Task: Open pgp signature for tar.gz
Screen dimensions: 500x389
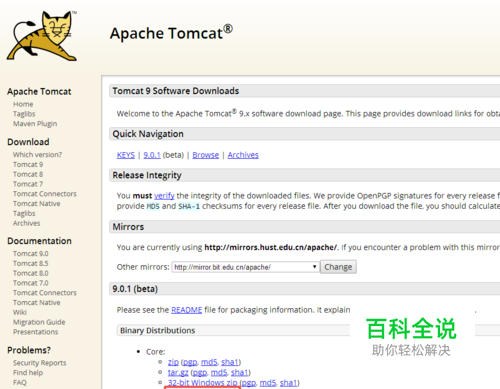Action: pos(200,372)
